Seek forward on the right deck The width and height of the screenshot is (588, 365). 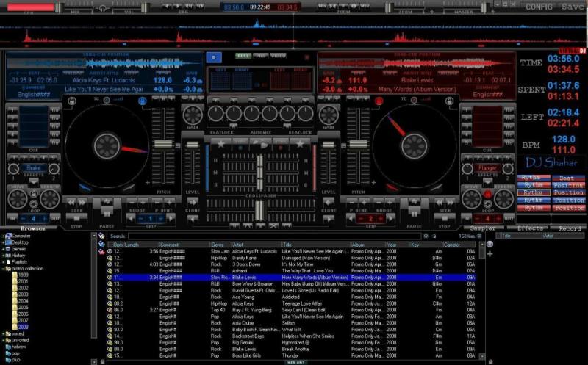click(450, 203)
